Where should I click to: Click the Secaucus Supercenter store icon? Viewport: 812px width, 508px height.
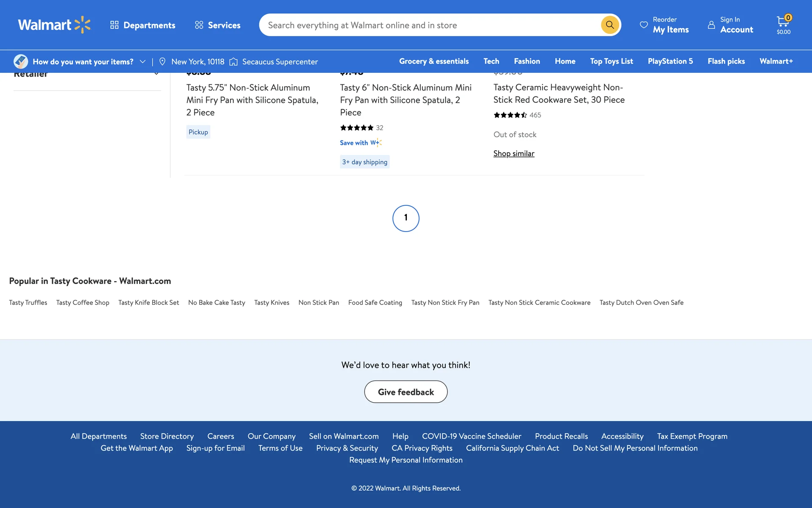[233, 62]
